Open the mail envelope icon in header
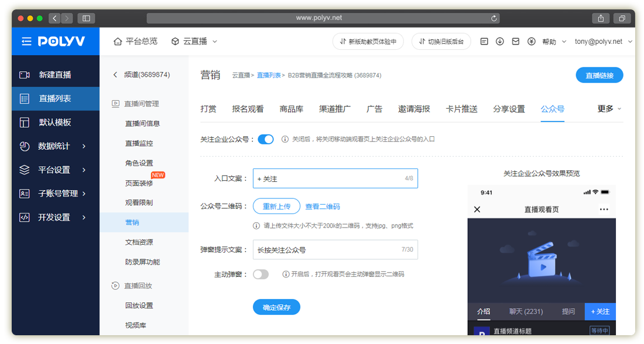The height and width of the screenshot is (344, 644). tap(515, 42)
